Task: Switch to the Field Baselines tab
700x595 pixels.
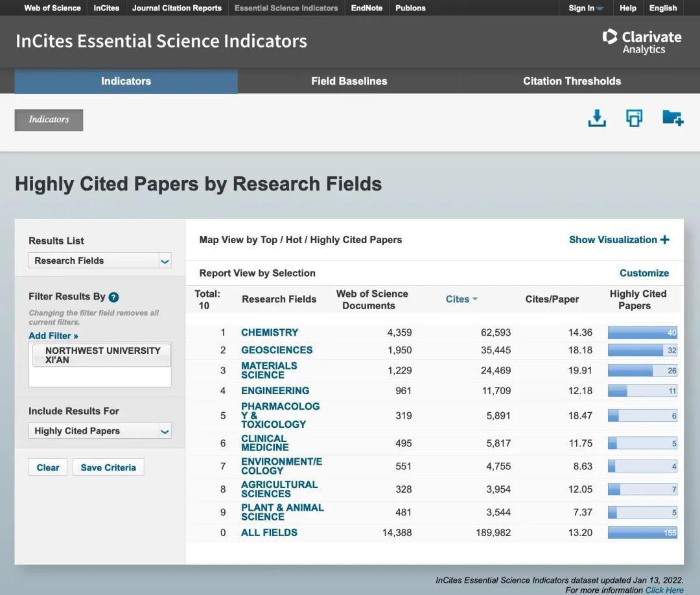Action: pos(349,81)
